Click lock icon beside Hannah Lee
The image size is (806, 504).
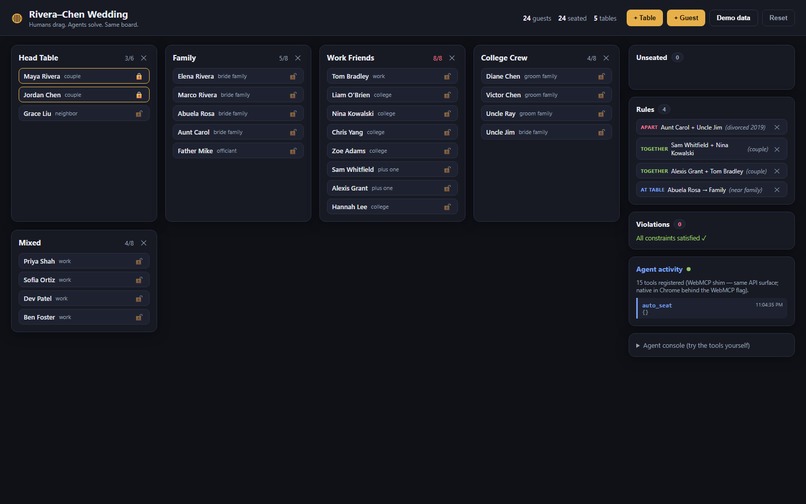pos(447,207)
